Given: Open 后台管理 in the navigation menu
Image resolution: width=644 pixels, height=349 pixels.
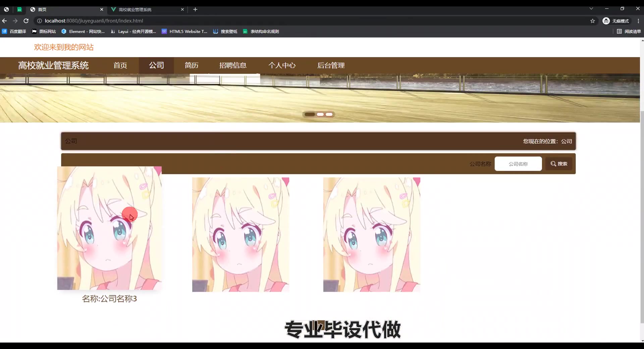Looking at the screenshot, I should point(331,65).
